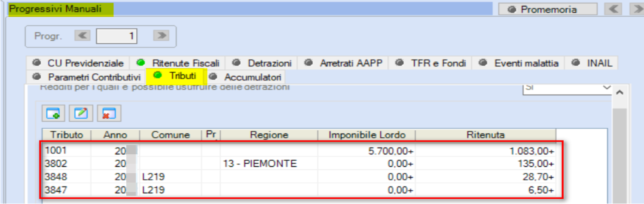Screen dimensions: 644x204
Task: Click the Progr. number input field
Action: point(117,36)
